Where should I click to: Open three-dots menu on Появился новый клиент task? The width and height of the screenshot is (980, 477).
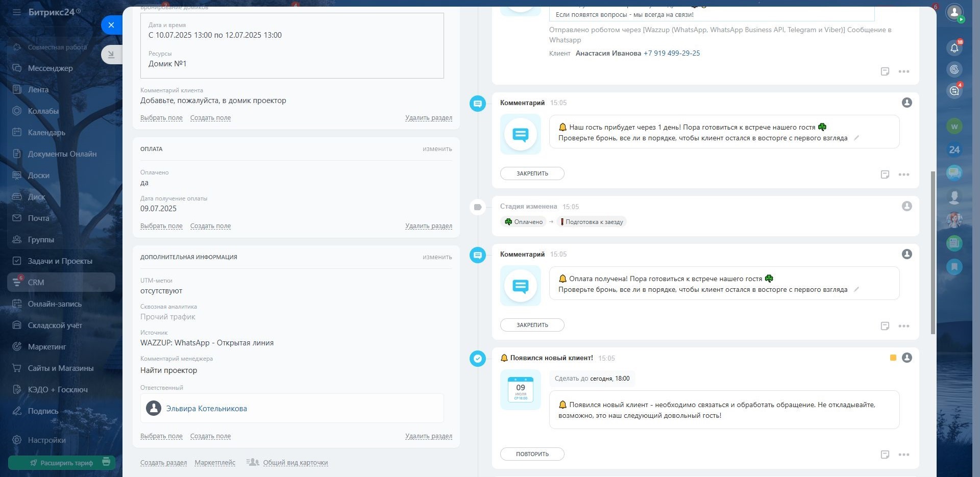903,455
